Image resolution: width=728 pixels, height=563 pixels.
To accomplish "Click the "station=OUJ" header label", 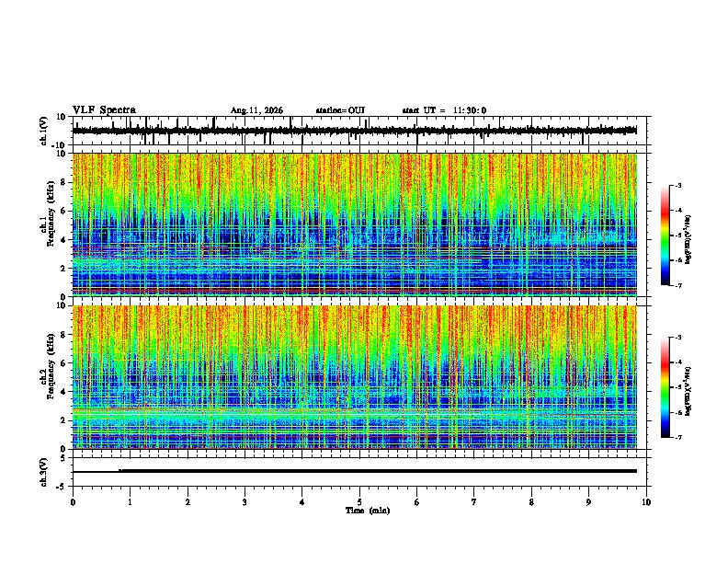I will tap(340, 110).
